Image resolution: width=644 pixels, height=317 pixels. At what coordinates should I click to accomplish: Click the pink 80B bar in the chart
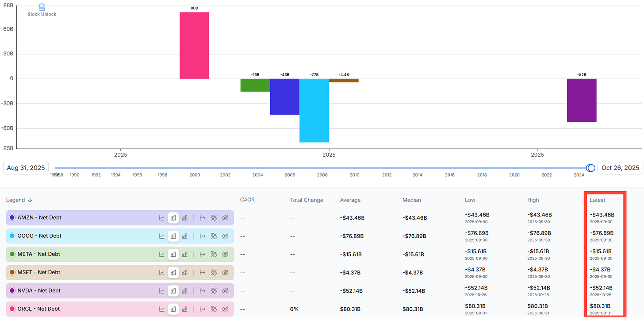(x=194, y=44)
